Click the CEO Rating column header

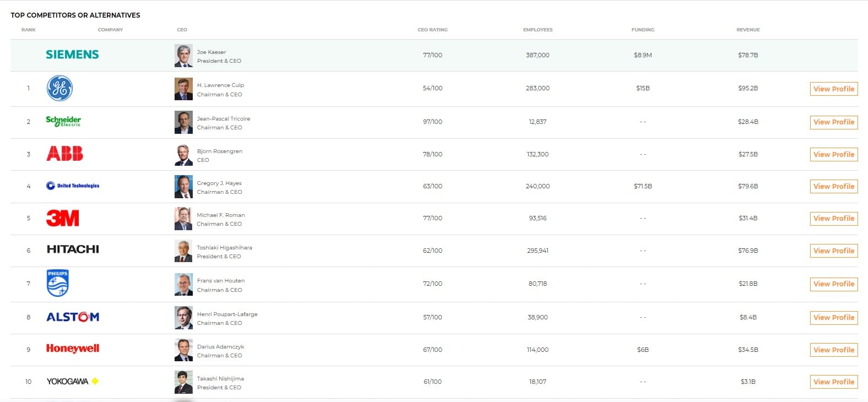pyautogui.click(x=432, y=30)
